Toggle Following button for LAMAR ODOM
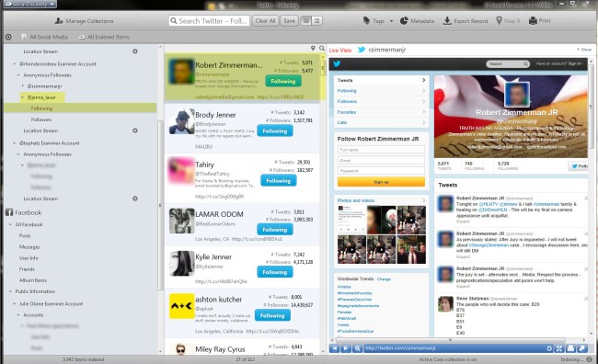The width and height of the screenshot is (598, 364). click(x=275, y=230)
